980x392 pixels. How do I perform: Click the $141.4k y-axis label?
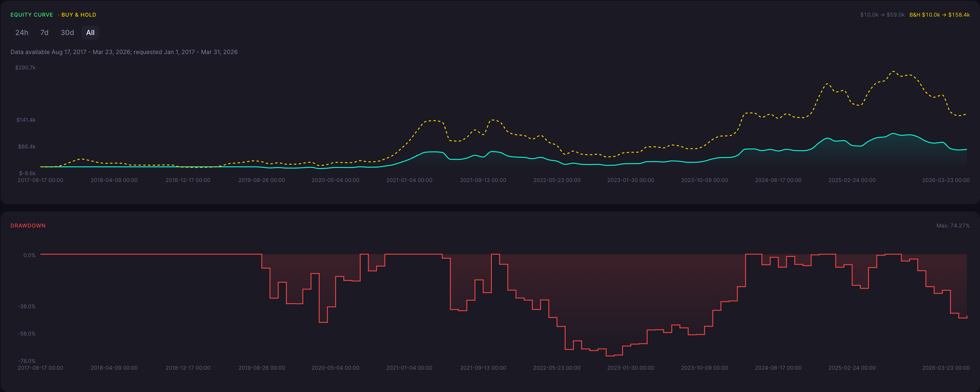26,120
